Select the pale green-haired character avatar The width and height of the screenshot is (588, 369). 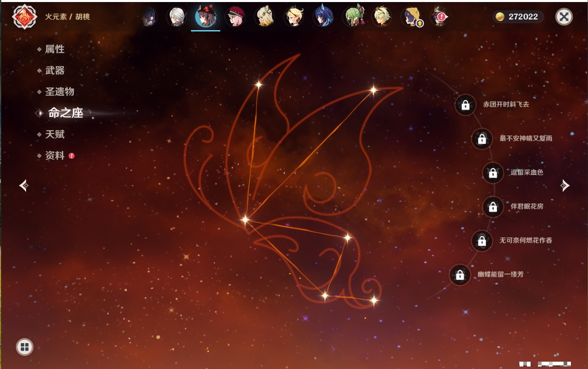(x=382, y=17)
